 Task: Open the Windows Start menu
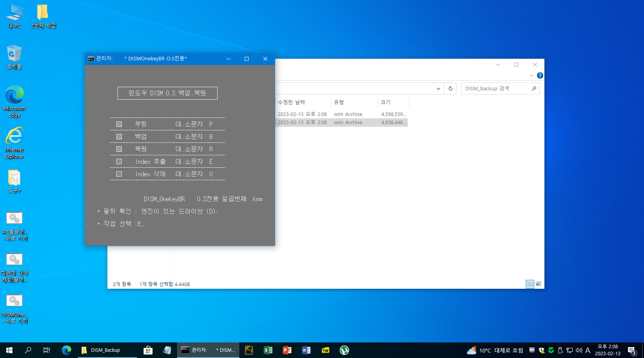point(9,350)
